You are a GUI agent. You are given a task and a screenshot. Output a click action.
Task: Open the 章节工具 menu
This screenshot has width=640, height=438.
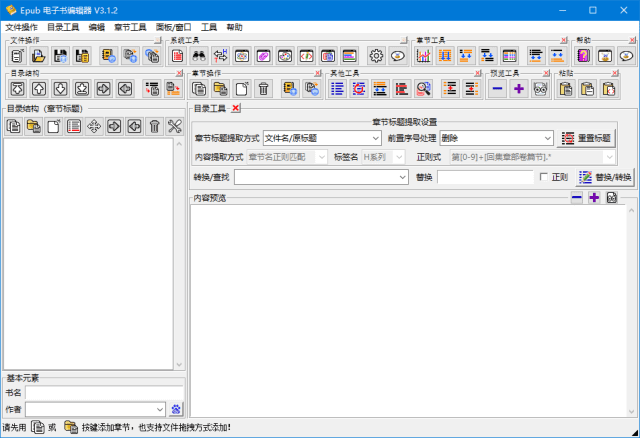coord(129,27)
